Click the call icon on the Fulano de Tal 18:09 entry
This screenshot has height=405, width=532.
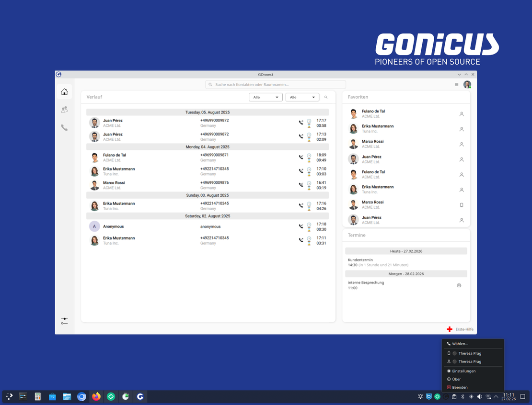301,157
